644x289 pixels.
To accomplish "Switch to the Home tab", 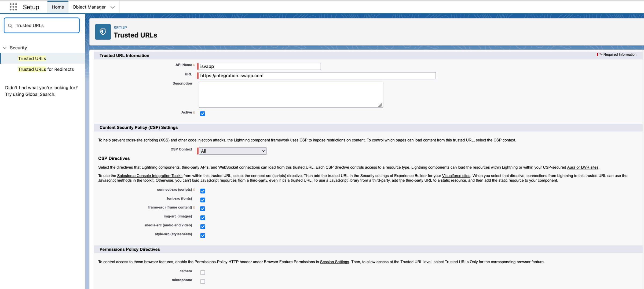I will pyautogui.click(x=58, y=7).
